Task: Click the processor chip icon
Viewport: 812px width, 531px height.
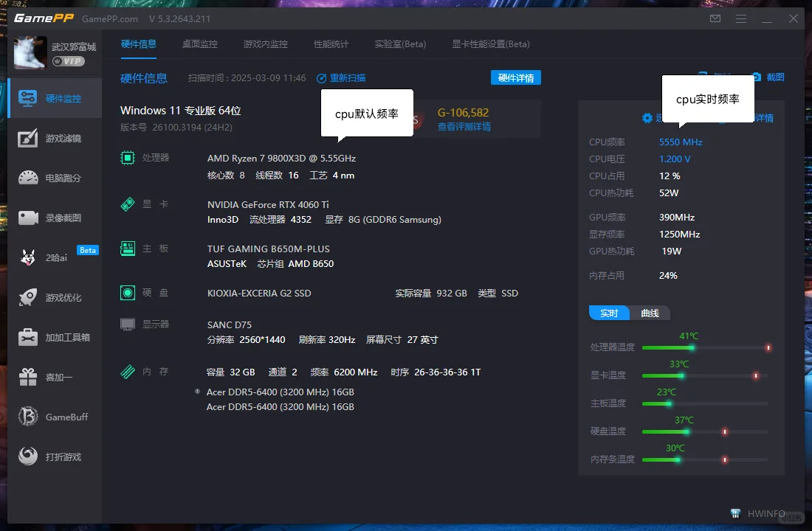Action: coord(128,158)
